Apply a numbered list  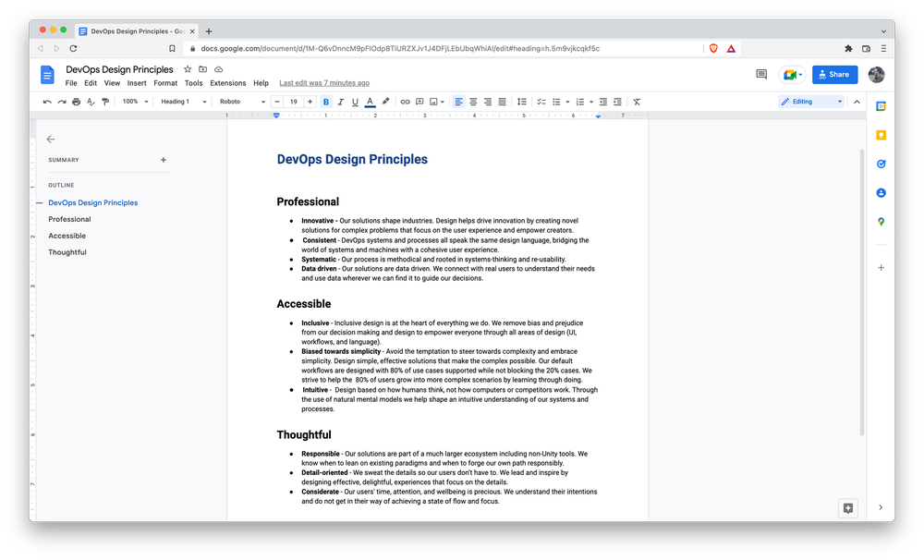pos(580,102)
